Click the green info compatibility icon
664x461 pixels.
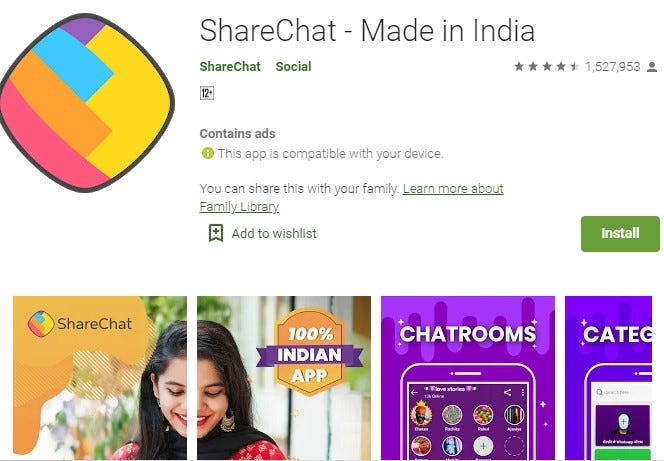(x=208, y=153)
